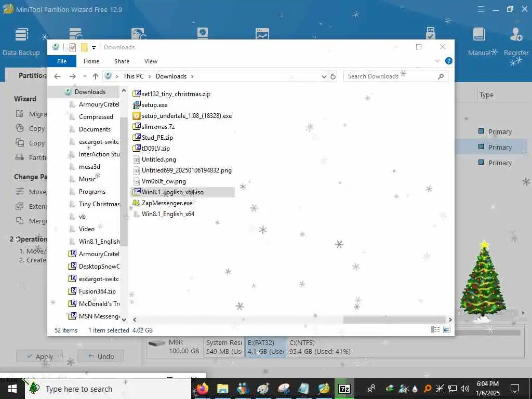Click the chevron after Downloads in address bar
532x399 pixels.
point(192,77)
